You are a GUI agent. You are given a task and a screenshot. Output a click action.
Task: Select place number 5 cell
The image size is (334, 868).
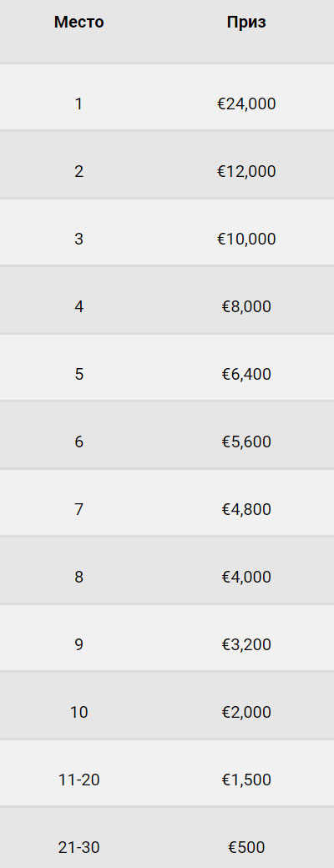pos(78,374)
